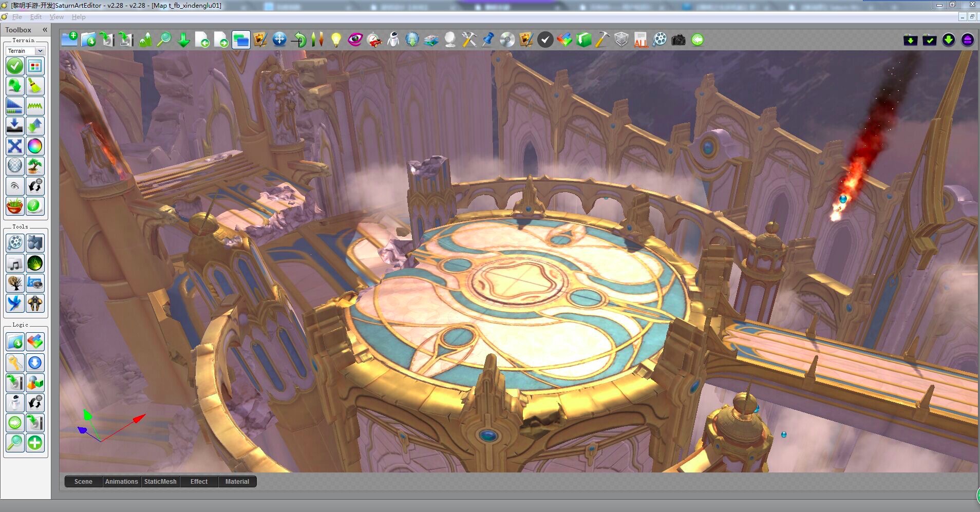Screen dimensions: 980x512
Task: Click the green mountain terrain toolbar icon
Action: 145,40
